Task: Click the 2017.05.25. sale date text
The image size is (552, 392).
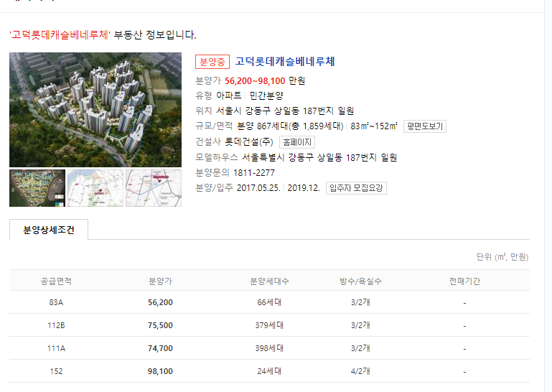Action: 258,187
